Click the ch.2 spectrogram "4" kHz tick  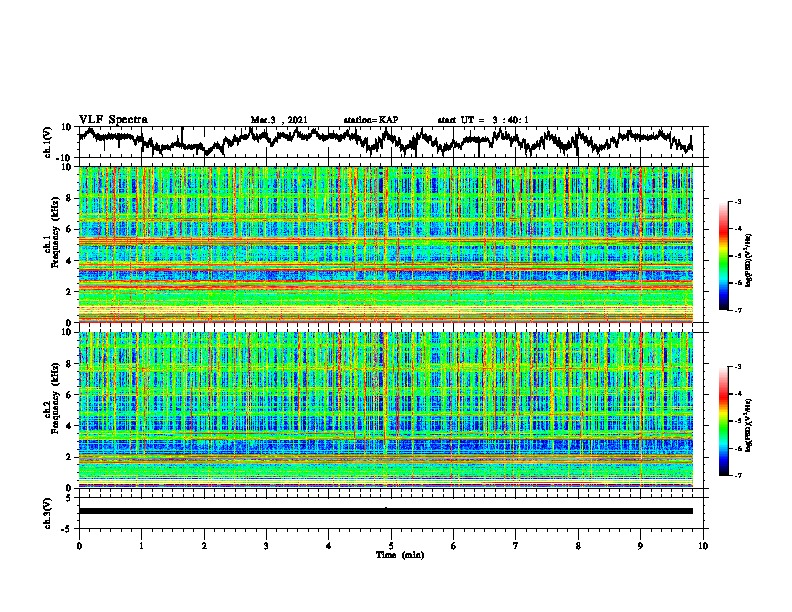coord(70,426)
